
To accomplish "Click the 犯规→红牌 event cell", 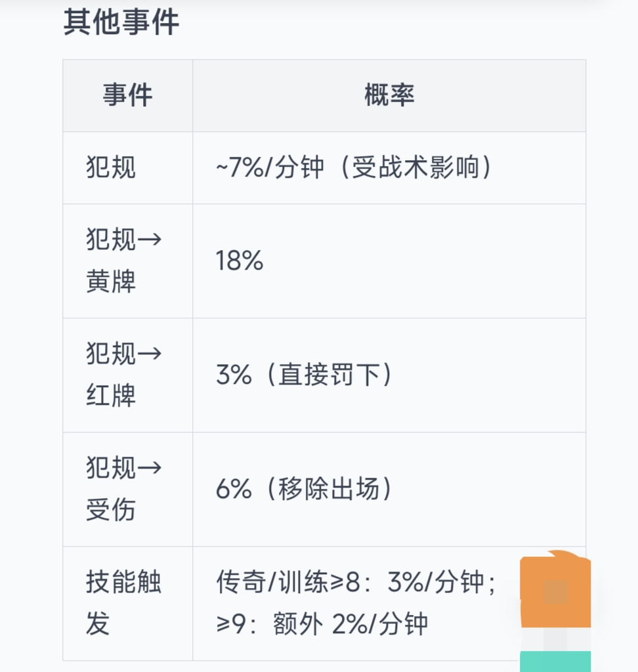I will [128, 375].
